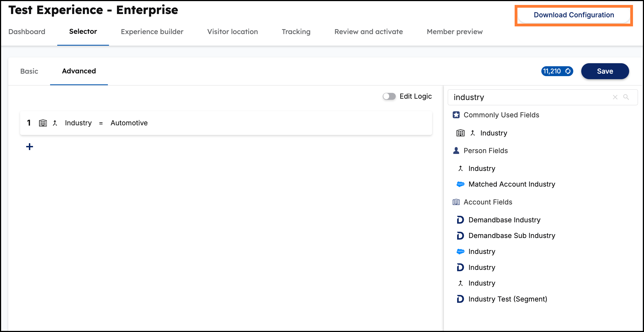
Task: Refresh the 11,210 count badge
Action: pos(568,71)
